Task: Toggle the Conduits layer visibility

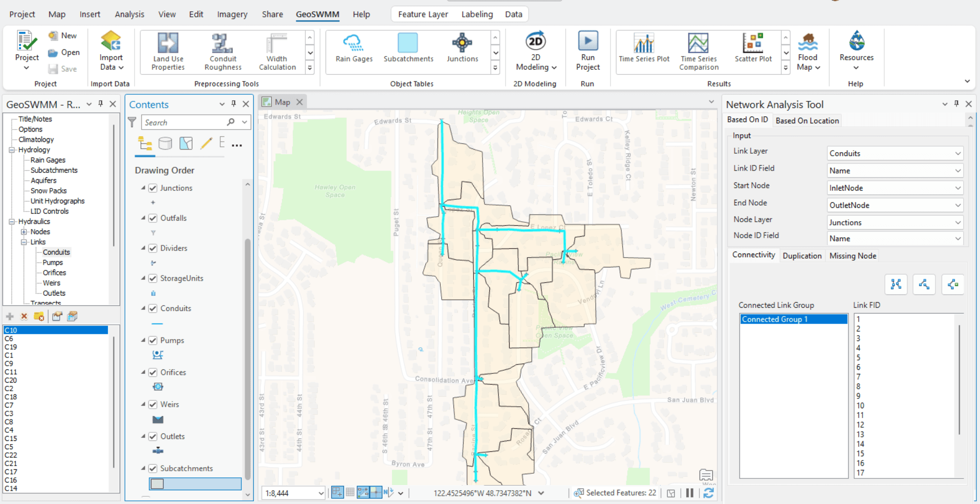Action: [153, 308]
